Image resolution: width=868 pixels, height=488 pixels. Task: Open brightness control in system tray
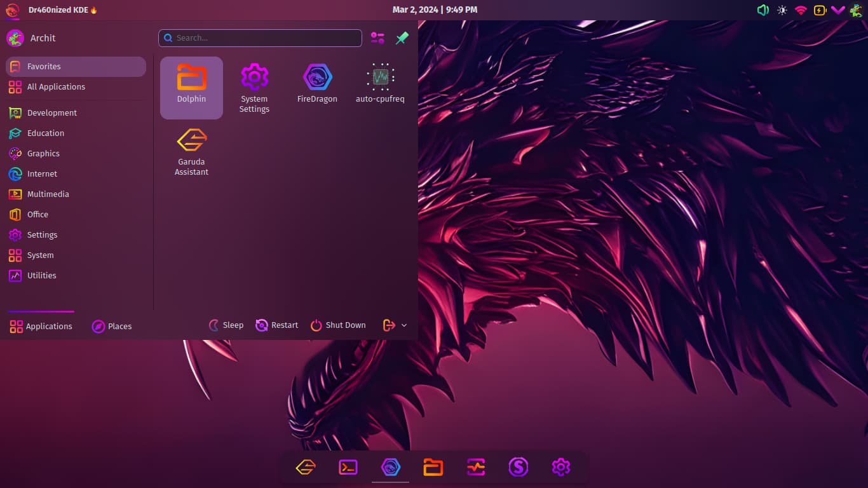tap(782, 10)
